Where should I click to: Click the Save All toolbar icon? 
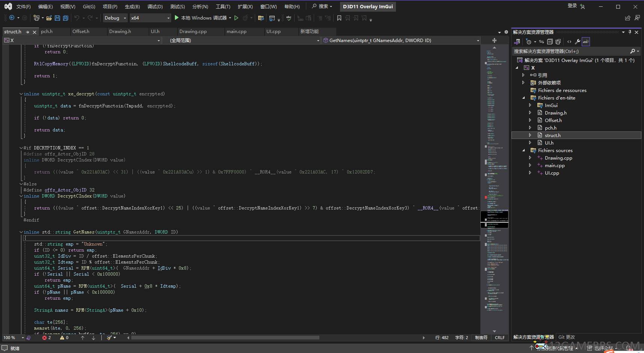pyautogui.click(x=65, y=18)
